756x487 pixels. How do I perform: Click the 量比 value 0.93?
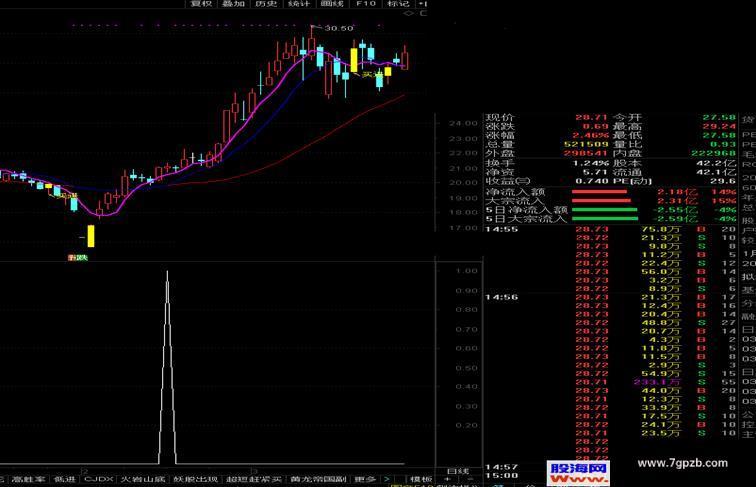[x=723, y=144]
